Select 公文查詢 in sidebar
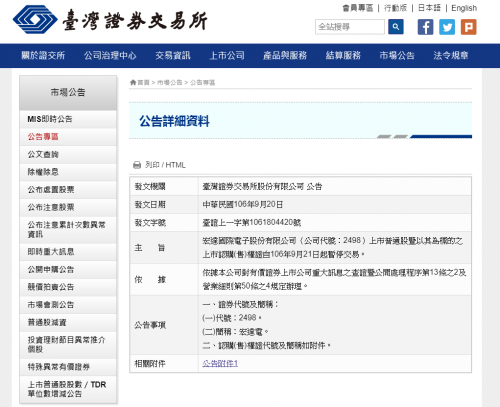 click(68, 154)
